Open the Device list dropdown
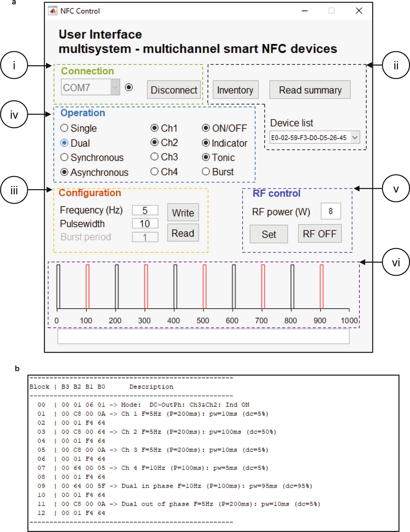 coord(355,137)
